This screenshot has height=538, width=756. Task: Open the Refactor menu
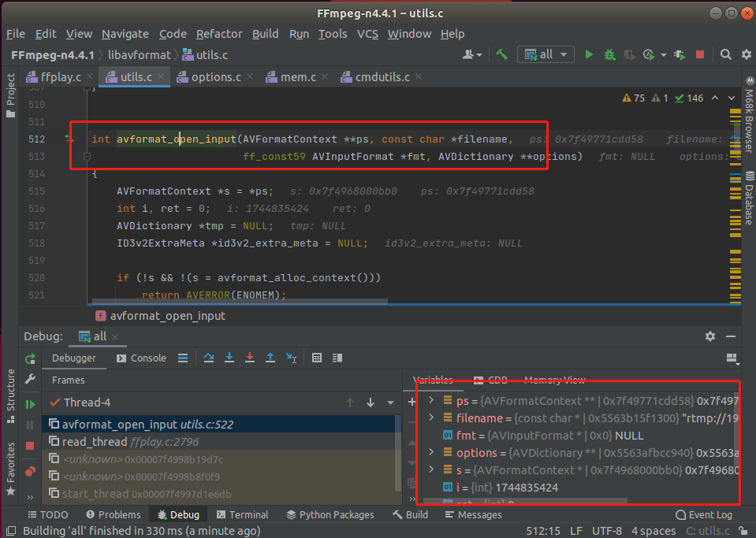coord(219,34)
